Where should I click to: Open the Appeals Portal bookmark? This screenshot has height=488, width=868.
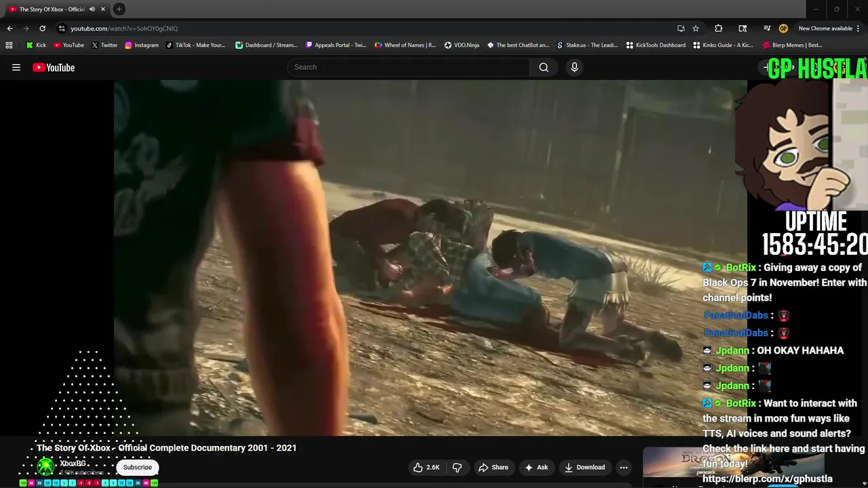click(x=336, y=45)
